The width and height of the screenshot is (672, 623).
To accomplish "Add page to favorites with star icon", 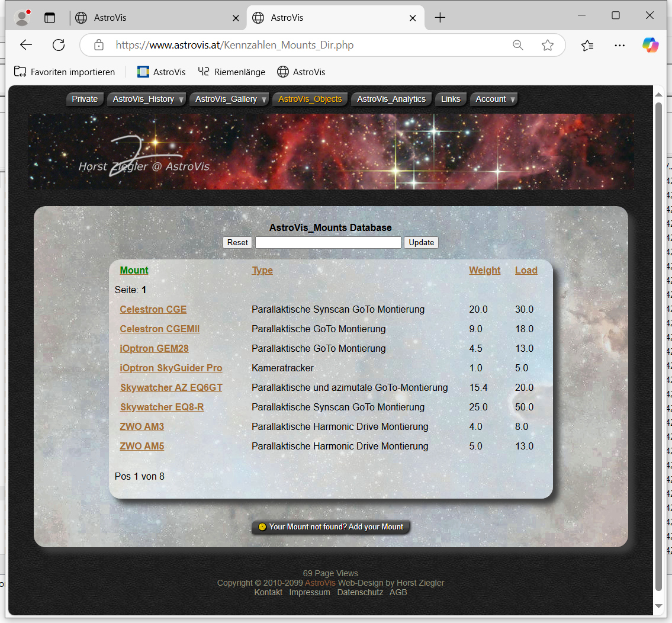I will tap(548, 45).
